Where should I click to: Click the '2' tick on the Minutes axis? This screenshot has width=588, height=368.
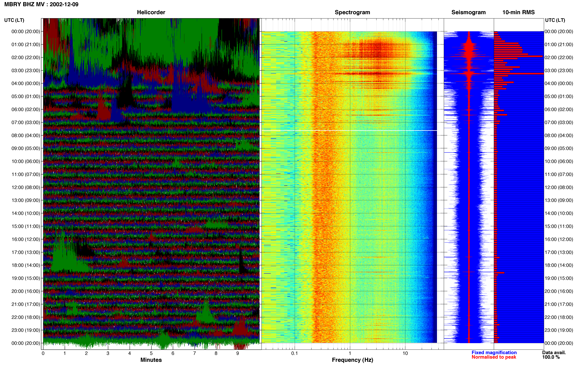point(86,353)
